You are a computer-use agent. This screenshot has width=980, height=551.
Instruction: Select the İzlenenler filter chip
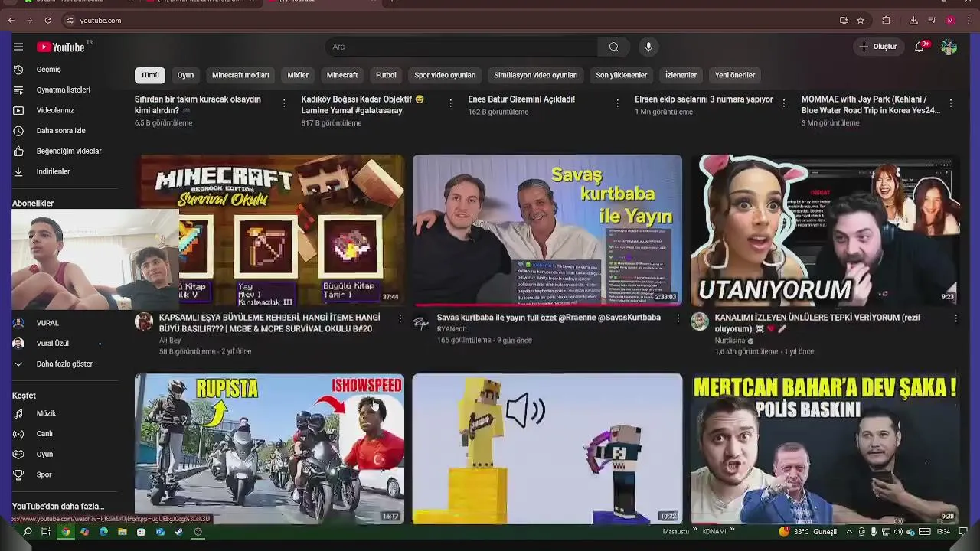(681, 75)
